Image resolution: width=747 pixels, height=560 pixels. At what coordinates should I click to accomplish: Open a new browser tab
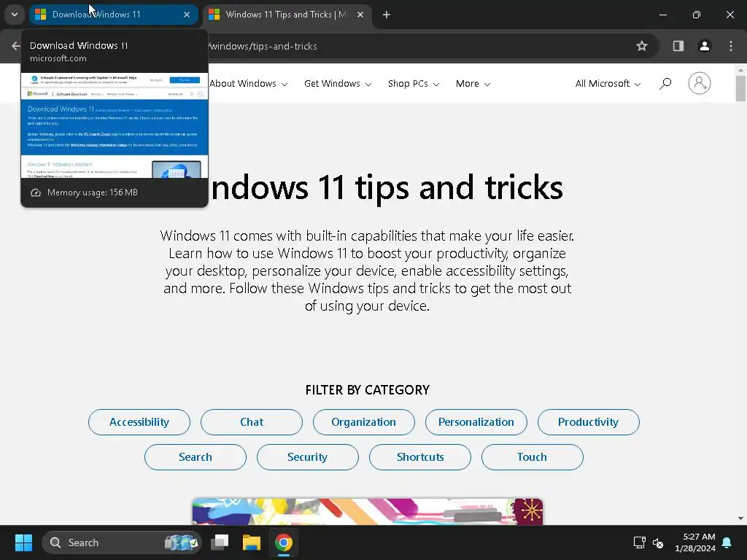[x=387, y=15]
